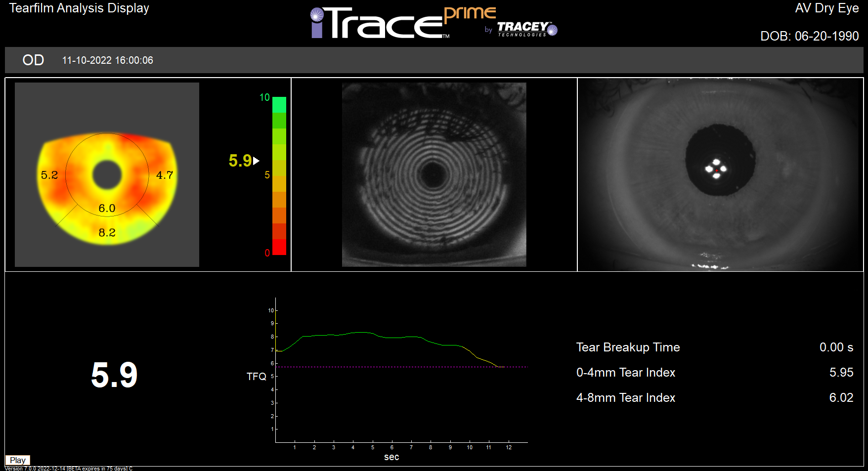Click the green top segment of the color scale
Image resolution: width=868 pixels, height=471 pixels.
coord(279,104)
